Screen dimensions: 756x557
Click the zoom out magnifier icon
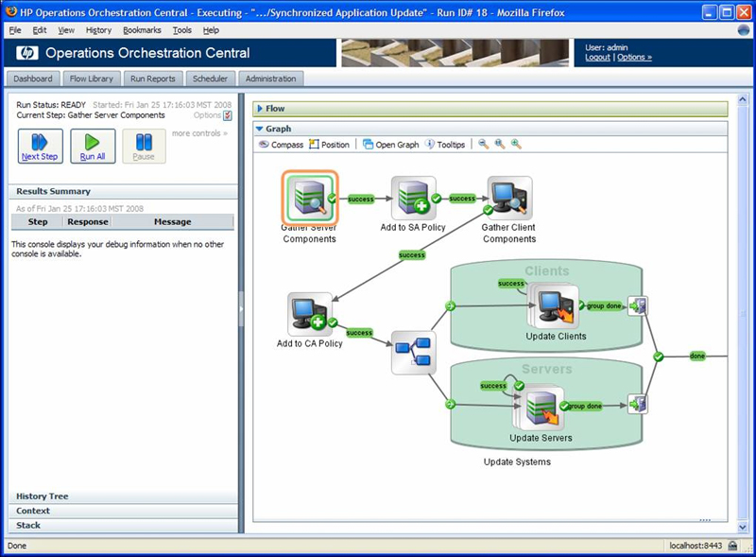483,144
